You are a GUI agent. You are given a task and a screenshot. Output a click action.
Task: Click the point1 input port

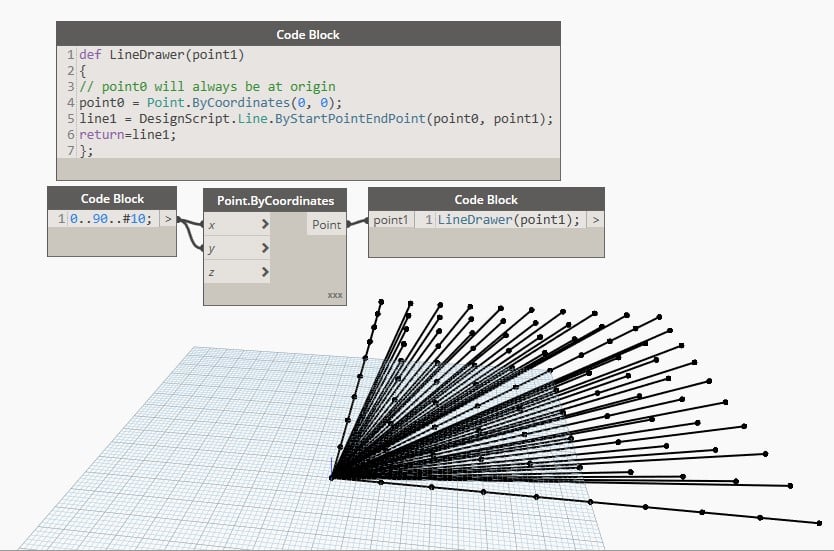coord(391,220)
